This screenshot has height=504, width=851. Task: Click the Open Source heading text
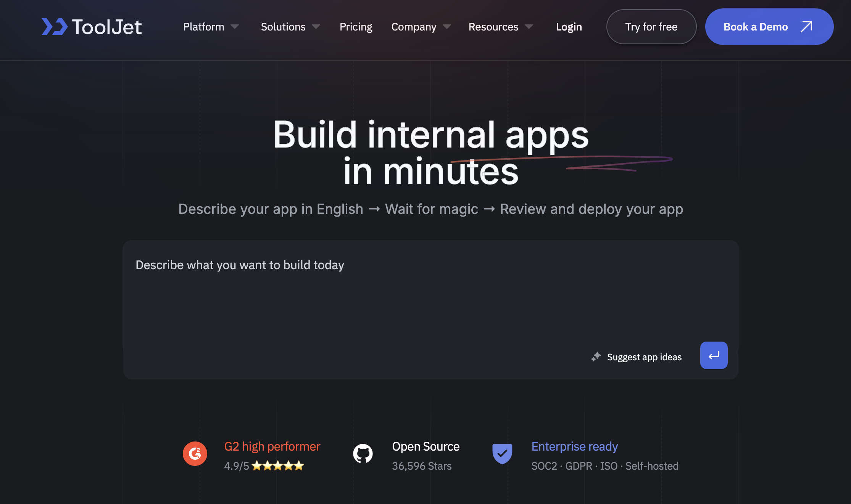click(425, 446)
